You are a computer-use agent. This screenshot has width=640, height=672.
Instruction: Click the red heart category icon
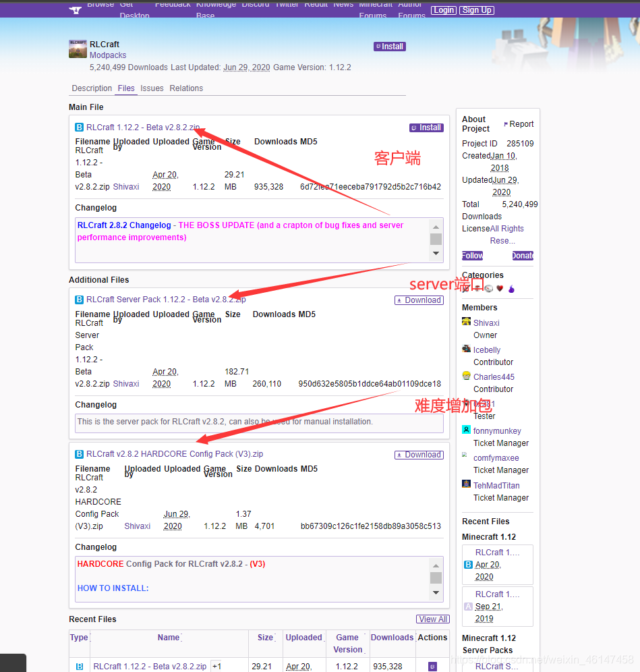(500, 289)
